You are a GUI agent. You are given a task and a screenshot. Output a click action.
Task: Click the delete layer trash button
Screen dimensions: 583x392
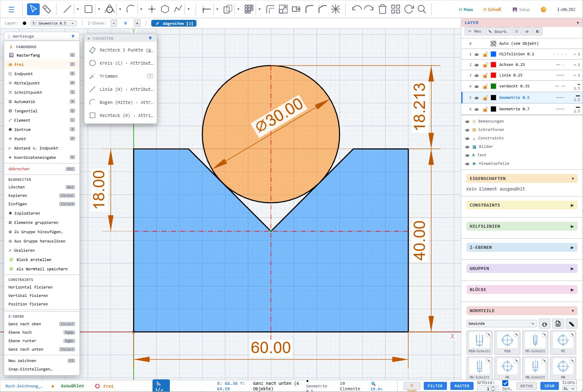516,31
